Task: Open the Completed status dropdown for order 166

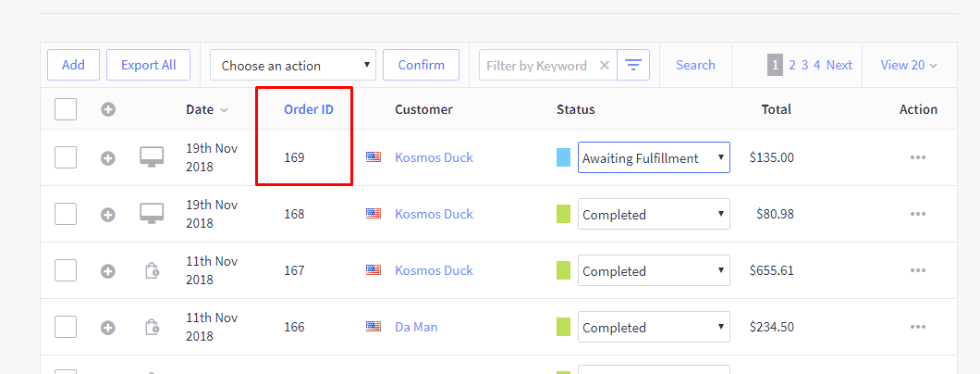Action: (654, 327)
